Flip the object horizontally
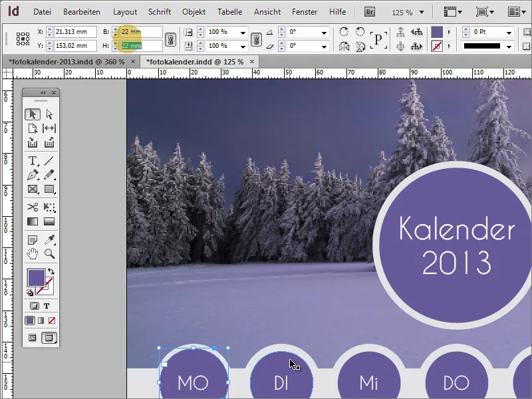Screen dimensions: 532x399 (344, 46)
